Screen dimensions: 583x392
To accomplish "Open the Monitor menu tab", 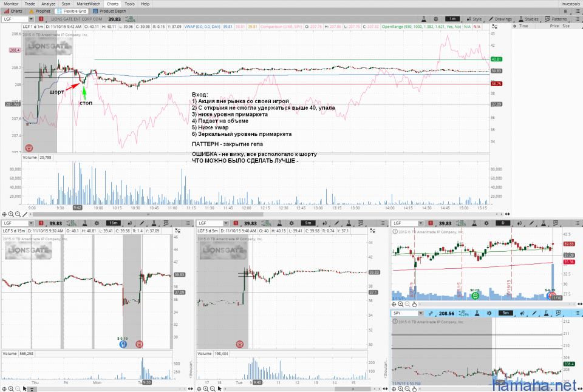I will click(x=11, y=4).
